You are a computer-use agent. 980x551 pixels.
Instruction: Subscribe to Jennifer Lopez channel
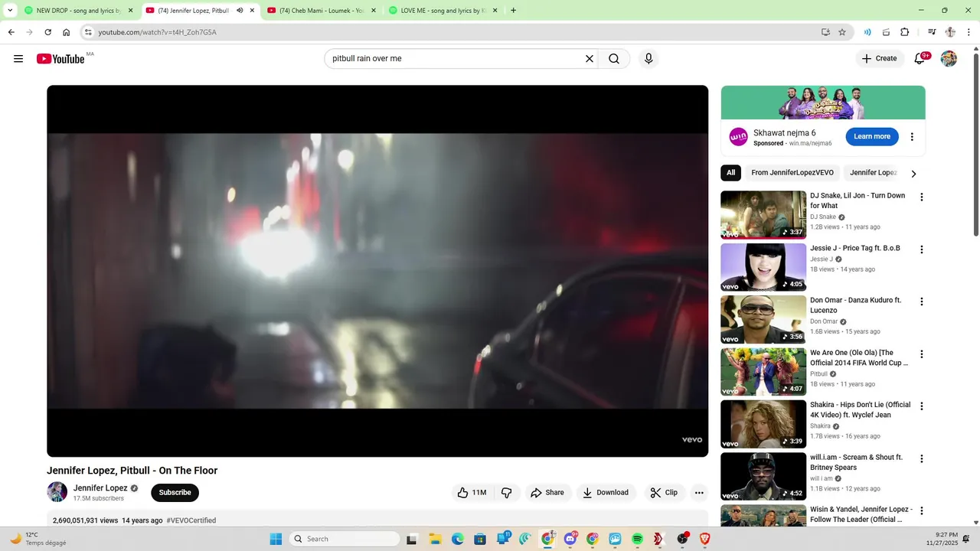175,493
